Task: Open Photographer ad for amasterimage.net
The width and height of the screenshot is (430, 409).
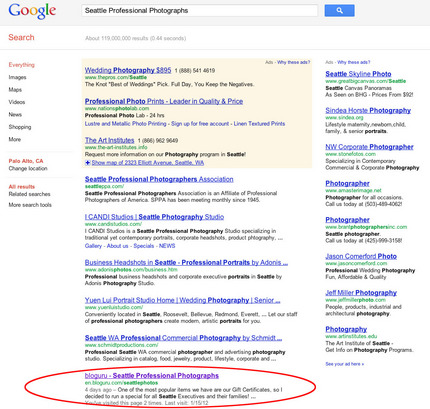Action: 347,183
